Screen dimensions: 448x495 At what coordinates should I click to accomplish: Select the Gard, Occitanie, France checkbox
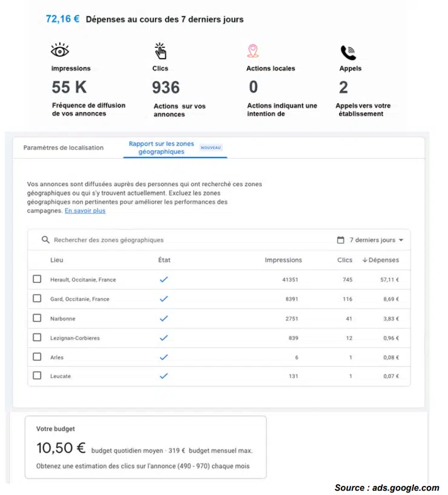tap(37, 299)
